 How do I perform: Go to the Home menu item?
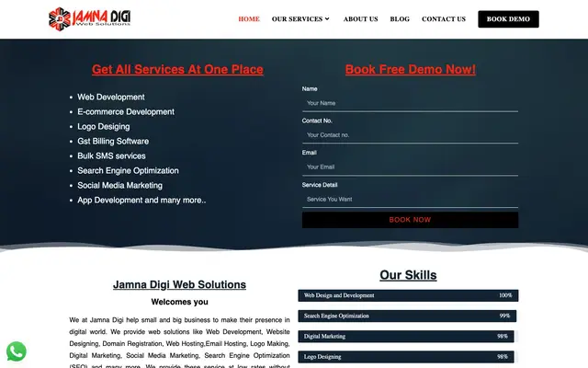[x=249, y=19]
